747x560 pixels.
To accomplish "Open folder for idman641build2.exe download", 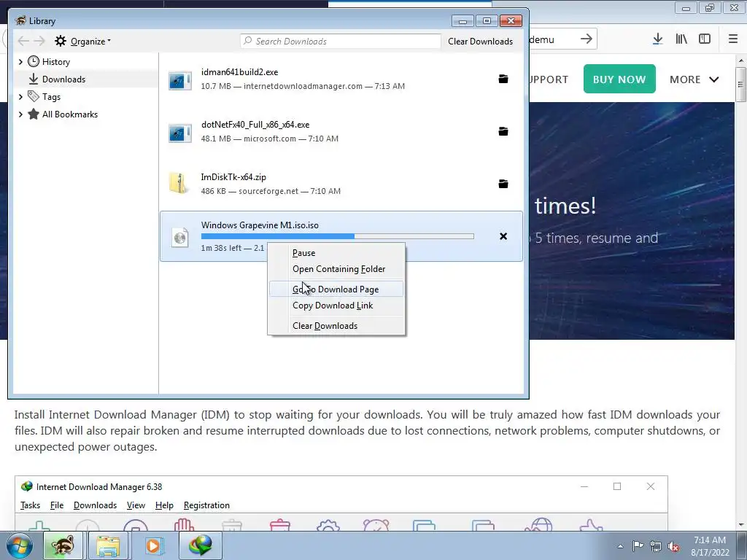I will pyautogui.click(x=503, y=79).
